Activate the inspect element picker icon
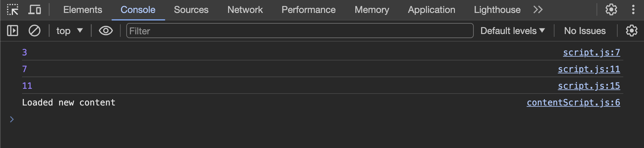This screenshot has width=644, height=148. (x=13, y=10)
